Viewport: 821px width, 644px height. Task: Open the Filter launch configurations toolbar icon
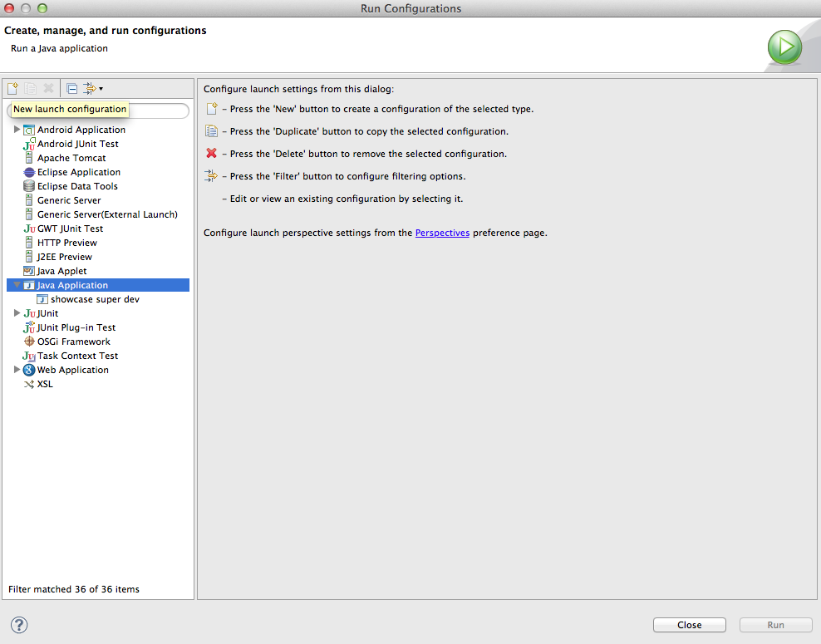point(90,88)
